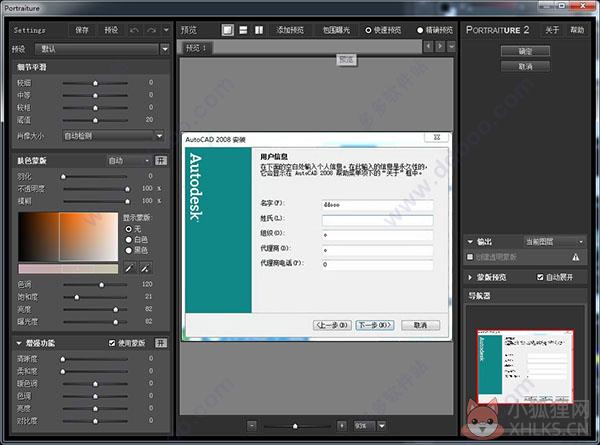Go to previous preview tab arrow

point(428,47)
